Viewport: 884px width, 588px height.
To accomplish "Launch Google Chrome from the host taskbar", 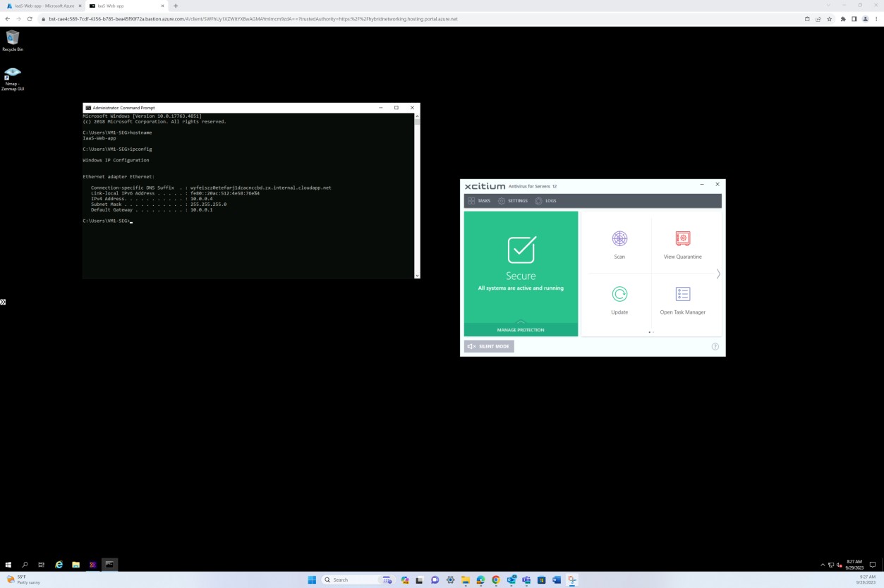I will coord(496,580).
